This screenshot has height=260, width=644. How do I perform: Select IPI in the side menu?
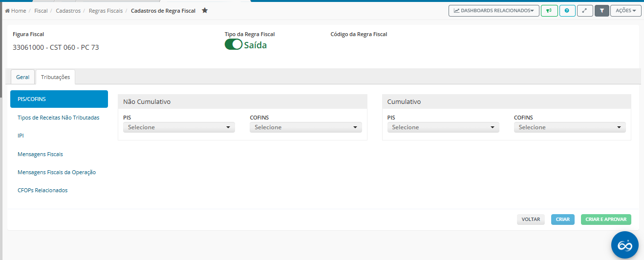21,136
